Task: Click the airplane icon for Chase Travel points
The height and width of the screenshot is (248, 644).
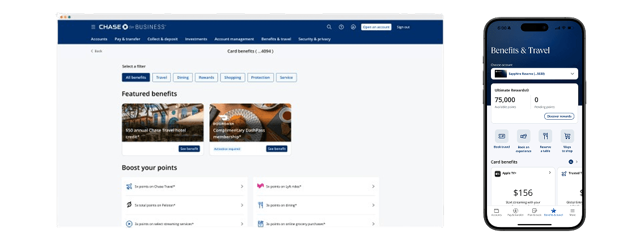Action: (129, 186)
